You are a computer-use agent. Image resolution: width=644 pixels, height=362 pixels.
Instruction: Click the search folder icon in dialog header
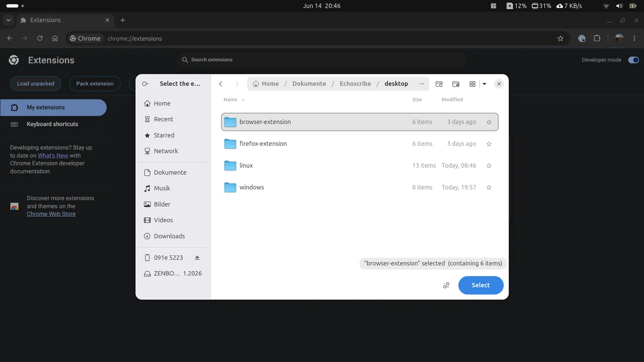439,84
